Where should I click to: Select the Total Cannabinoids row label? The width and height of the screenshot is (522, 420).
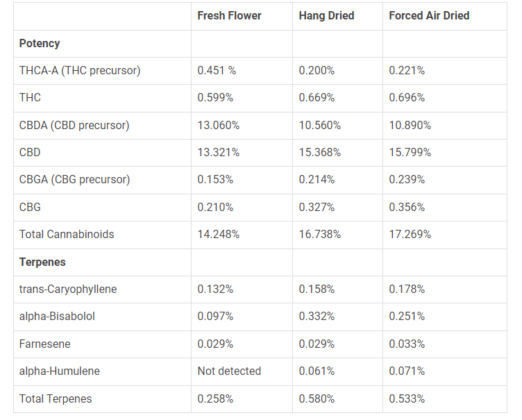click(67, 235)
